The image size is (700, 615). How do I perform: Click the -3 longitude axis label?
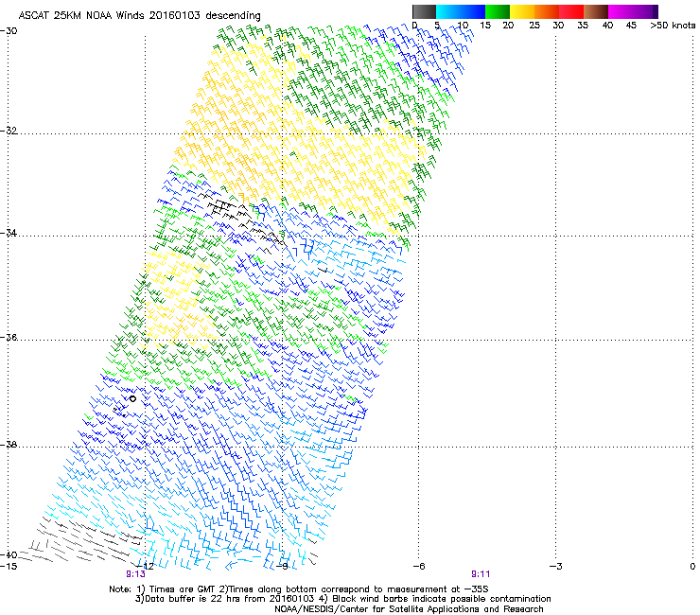coord(555,567)
